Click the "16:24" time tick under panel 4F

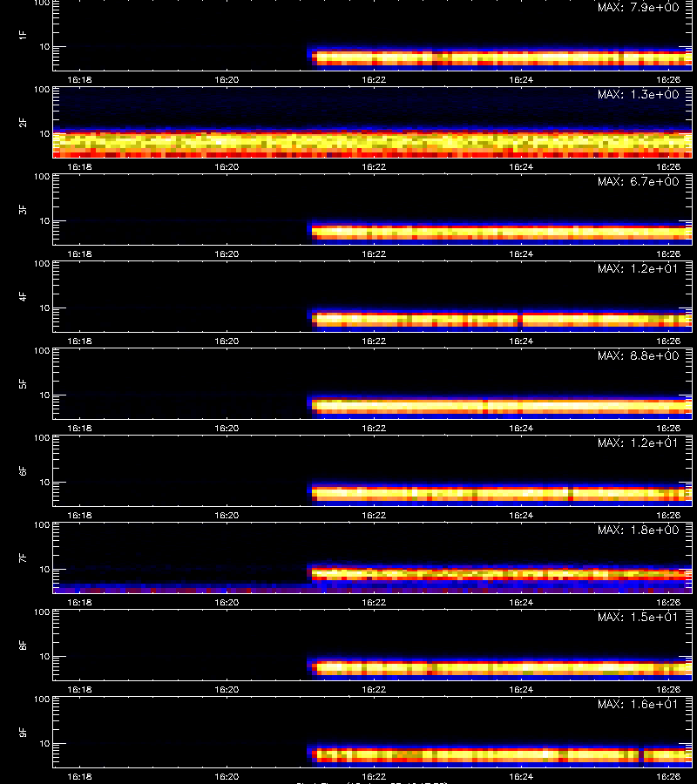coord(521,341)
